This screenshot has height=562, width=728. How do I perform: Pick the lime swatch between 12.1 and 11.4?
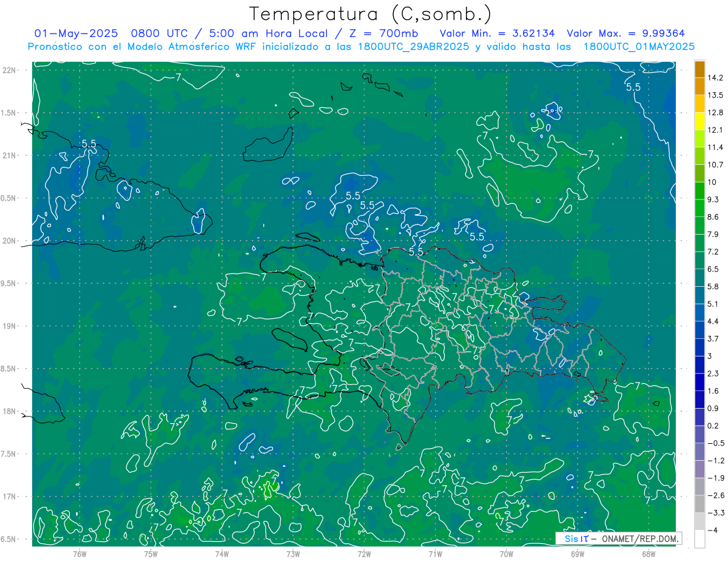click(x=699, y=139)
